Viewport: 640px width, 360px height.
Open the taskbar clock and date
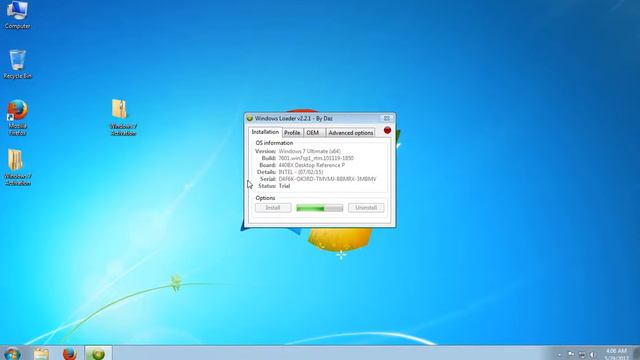pyautogui.click(x=616, y=354)
